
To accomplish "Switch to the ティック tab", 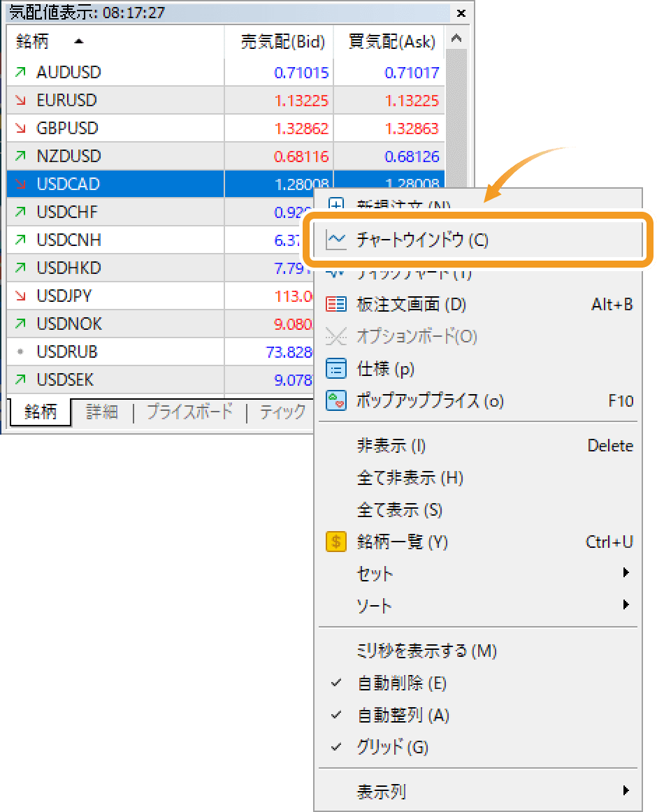I will (282, 412).
